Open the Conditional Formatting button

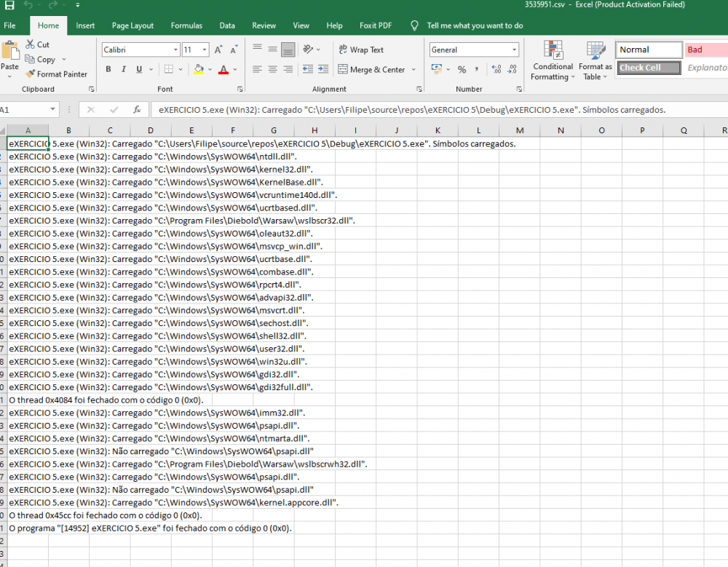tap(553, 61)
